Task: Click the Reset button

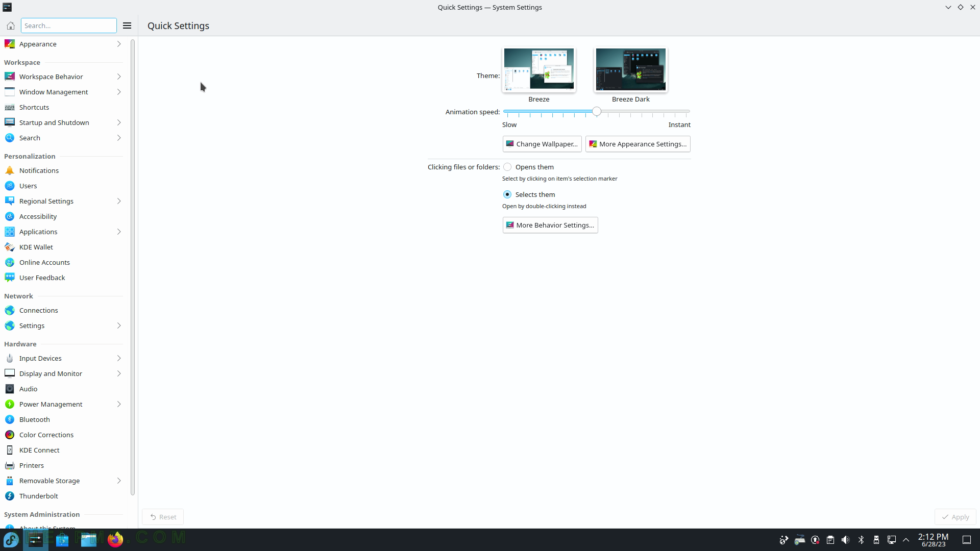Action: pyautogui.click(x=163, y=517)
